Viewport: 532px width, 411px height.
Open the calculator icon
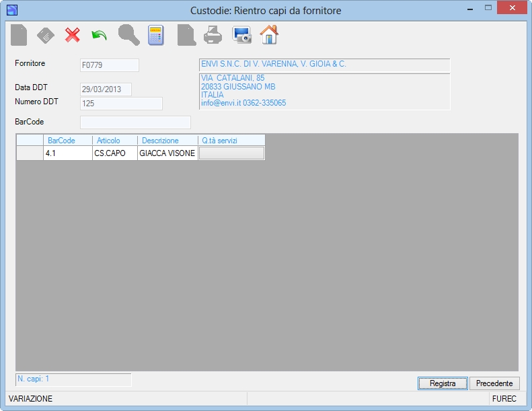click(x=156, y=35)
